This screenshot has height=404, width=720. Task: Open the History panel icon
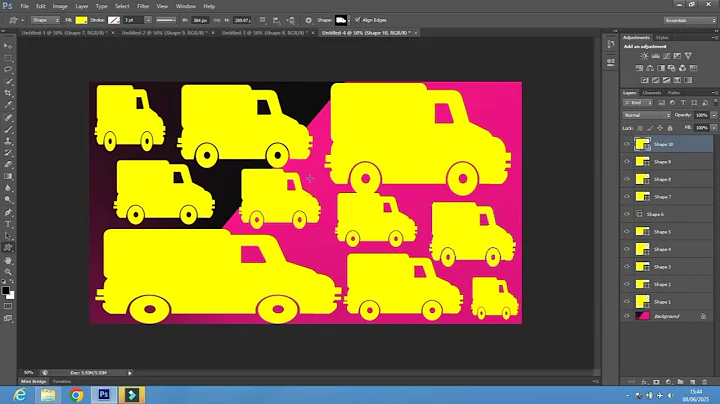pos(611,44)
